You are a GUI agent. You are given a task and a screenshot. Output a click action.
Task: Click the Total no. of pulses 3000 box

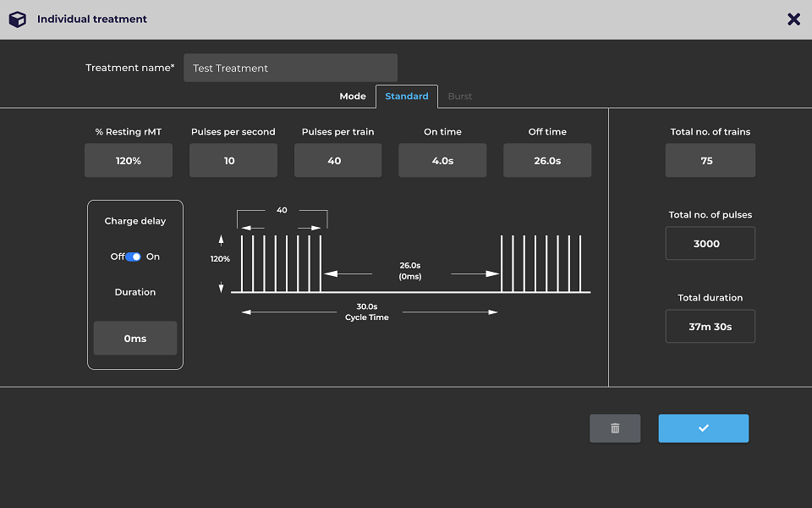tap(710, 244)
